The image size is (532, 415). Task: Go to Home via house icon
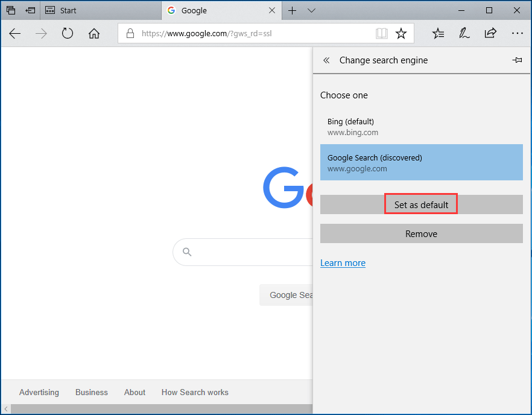(x=94, y=34)
